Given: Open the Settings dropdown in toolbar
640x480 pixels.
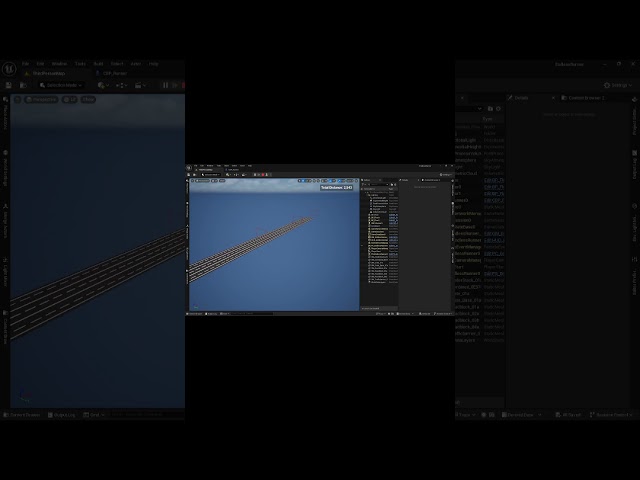Looking at the screenshot, I should coord(618,85).
